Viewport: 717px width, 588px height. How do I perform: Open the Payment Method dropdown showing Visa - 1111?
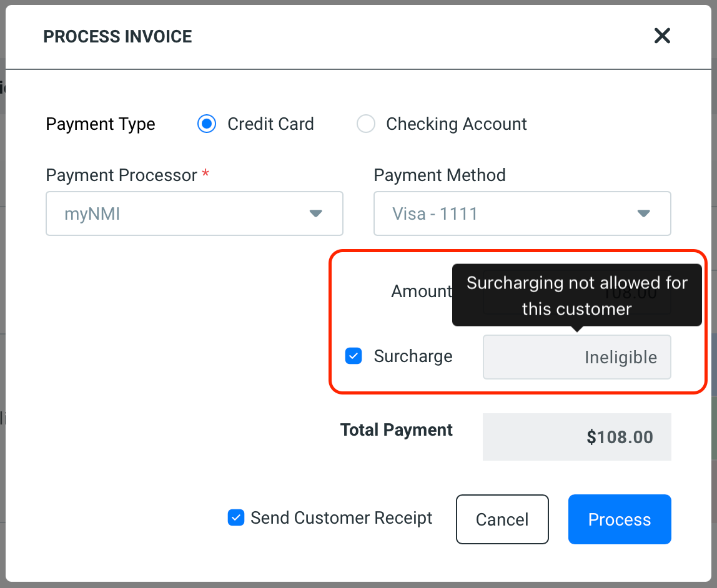pyautogui.click(x=522, y=213)
